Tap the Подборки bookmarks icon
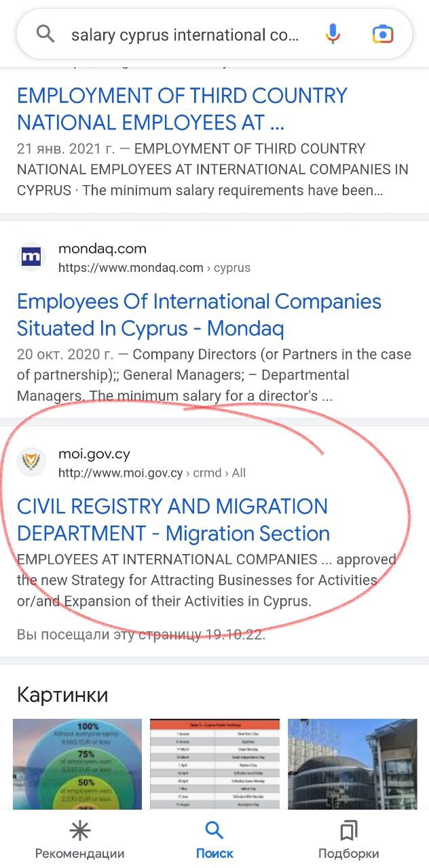Screen dimensions: 429x868 tap(349, 830)
